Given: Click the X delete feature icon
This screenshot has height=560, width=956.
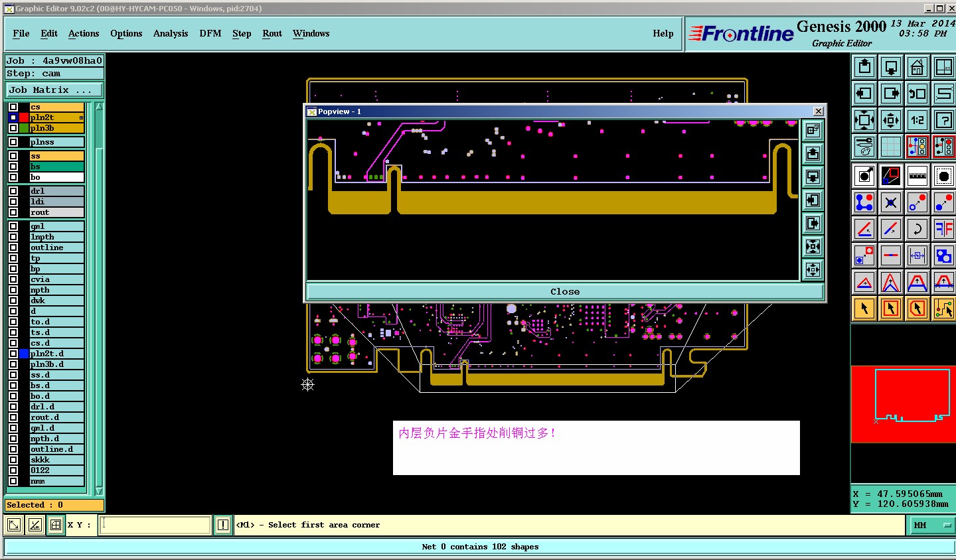Looking at the screenshot, I should 891,202.
